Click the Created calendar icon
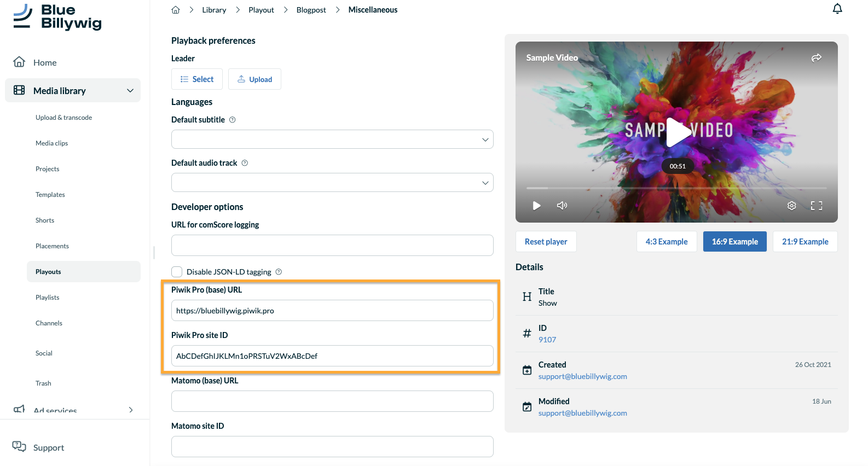Image resolution: width=868 pixels, height=466 pixels. (x=527, y=370)
